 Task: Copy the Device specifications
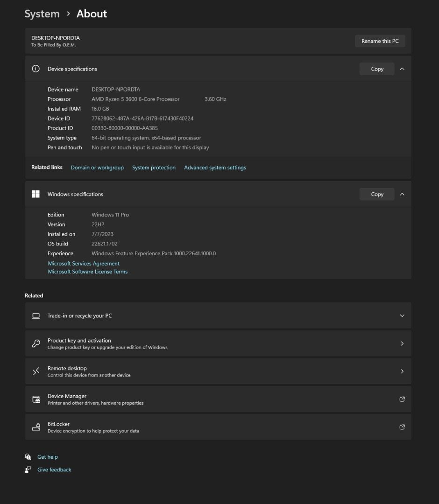coord(376,69)
